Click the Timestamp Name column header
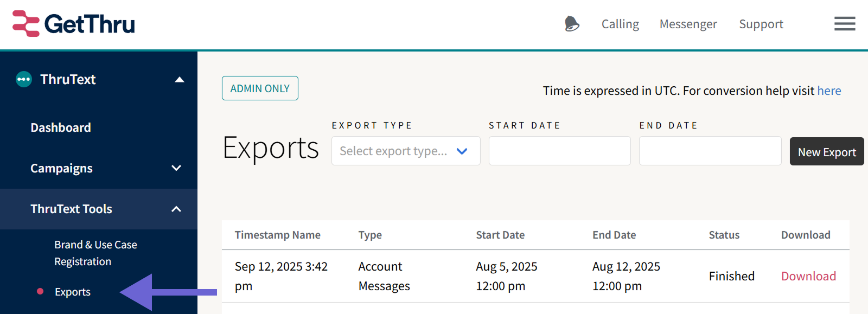868x314 pixels. [277, 235]
